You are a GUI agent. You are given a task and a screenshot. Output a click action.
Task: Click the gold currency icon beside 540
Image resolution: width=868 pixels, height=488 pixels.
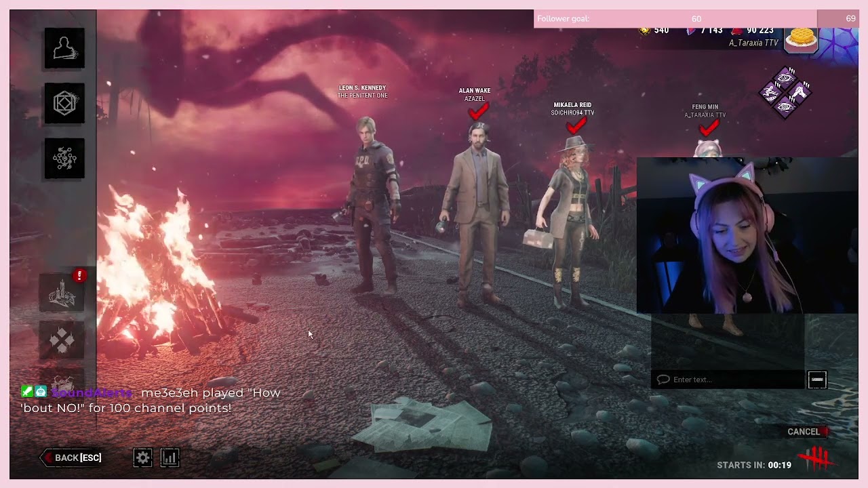[x=645, y=30]
